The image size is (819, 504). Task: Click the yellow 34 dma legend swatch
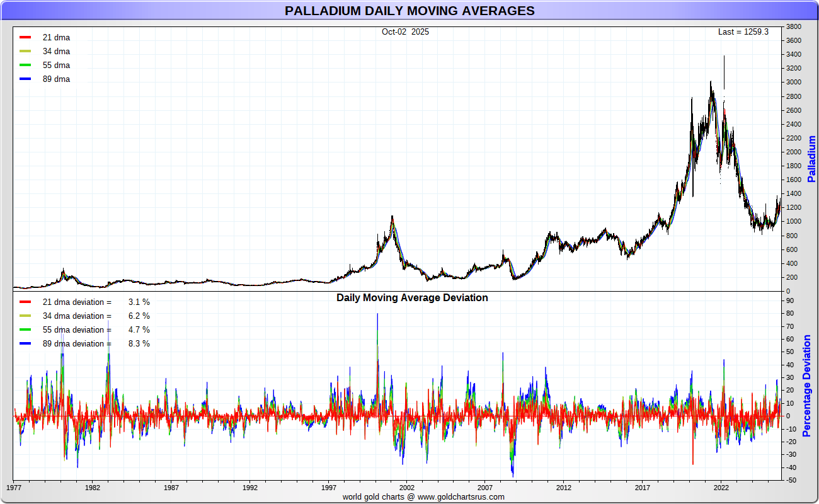point(25,51)
